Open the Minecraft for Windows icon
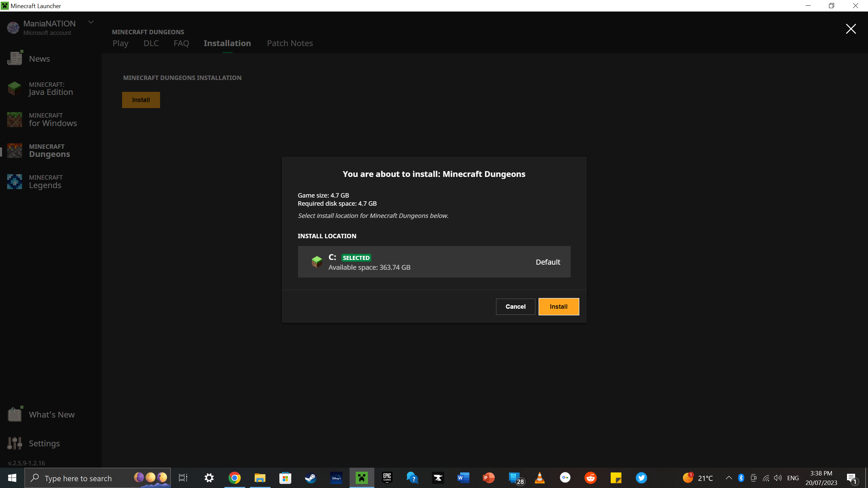The width and height of the screenshot is (868, 488). click(15, 120)
